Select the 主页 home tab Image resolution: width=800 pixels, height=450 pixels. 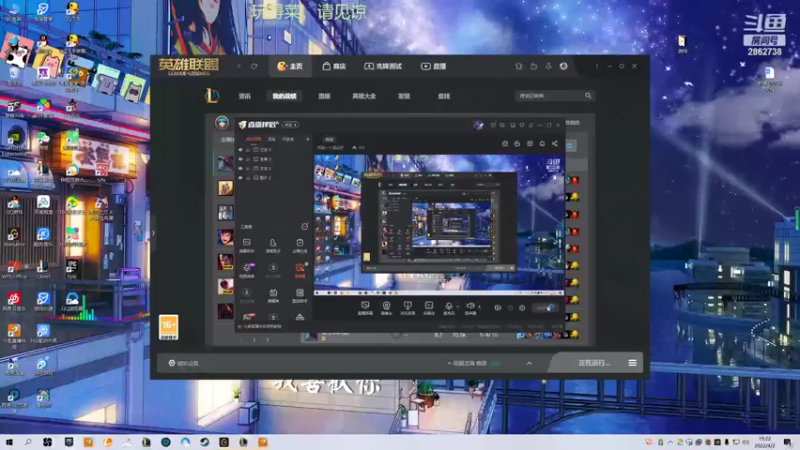pos(290,66)
